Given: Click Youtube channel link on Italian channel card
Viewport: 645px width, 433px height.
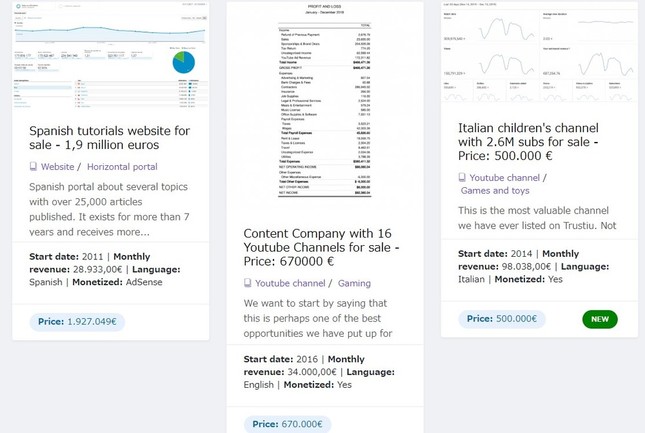Looking at the screenshot, I should [x=504, y=178].
